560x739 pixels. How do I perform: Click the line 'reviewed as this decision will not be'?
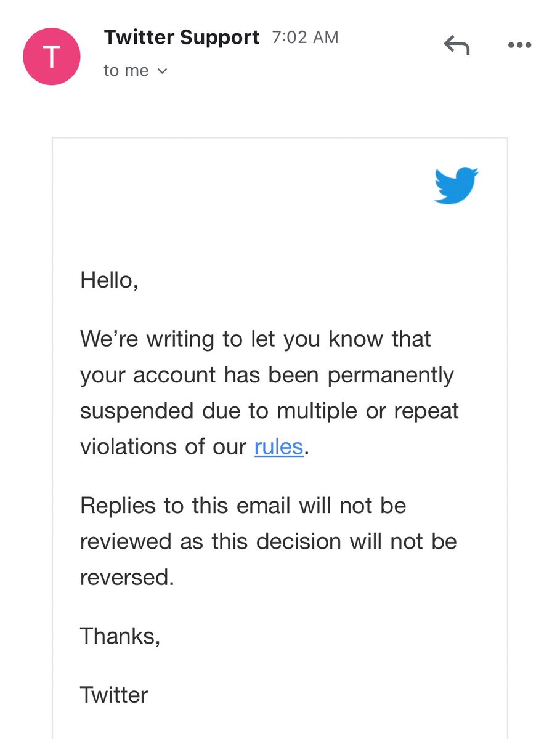(x=269, y=542)
